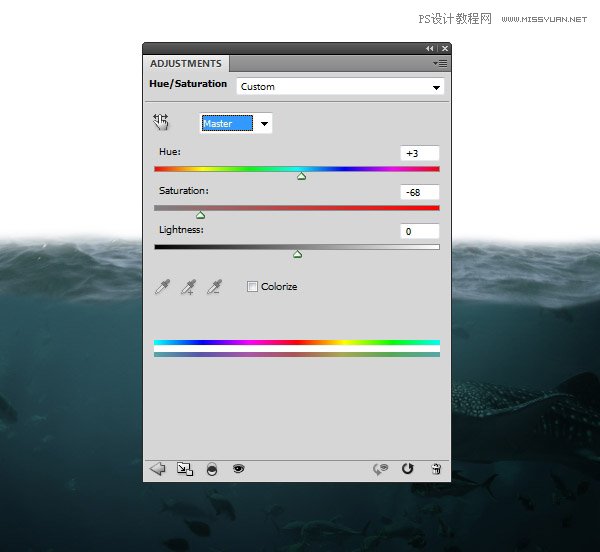Open the Master channel dropdown
The width and height of the screenshot is (600, 552).
236,123
